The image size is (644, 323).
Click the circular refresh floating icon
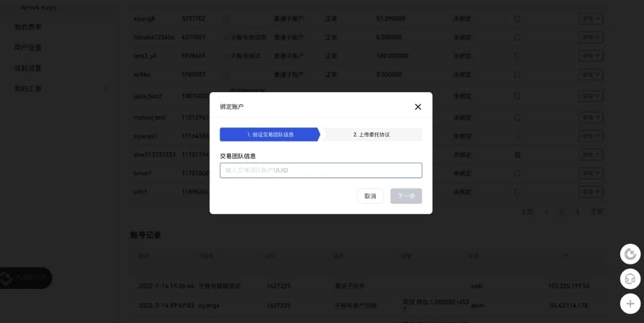pos(629,254)
